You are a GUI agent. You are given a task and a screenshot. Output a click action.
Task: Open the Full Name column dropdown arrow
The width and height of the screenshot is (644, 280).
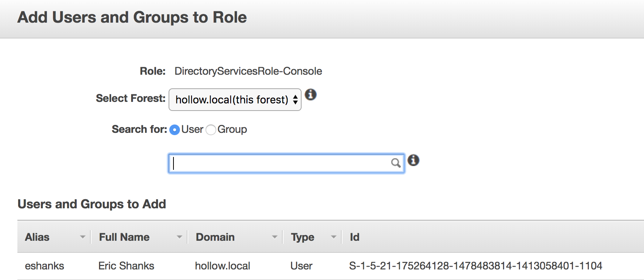click(x=179, y=237)
